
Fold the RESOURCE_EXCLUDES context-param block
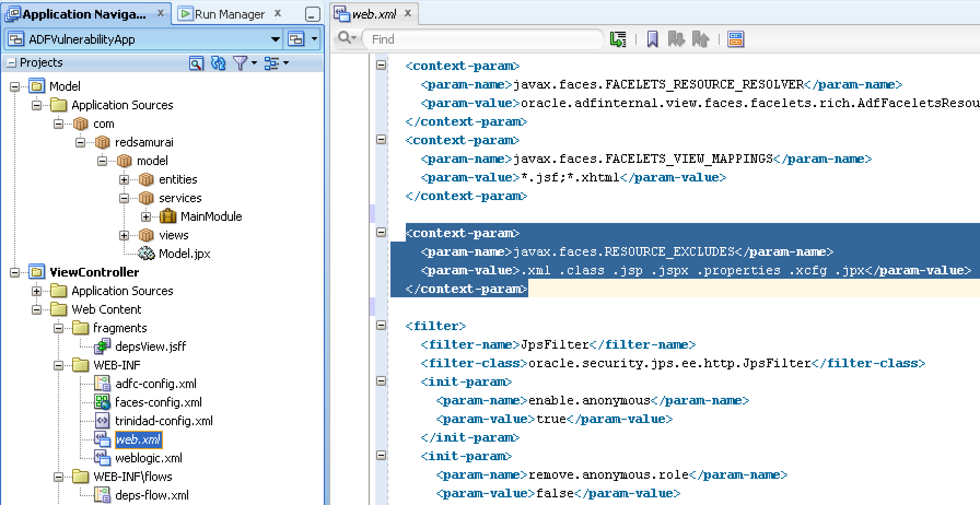coord(381,232)
